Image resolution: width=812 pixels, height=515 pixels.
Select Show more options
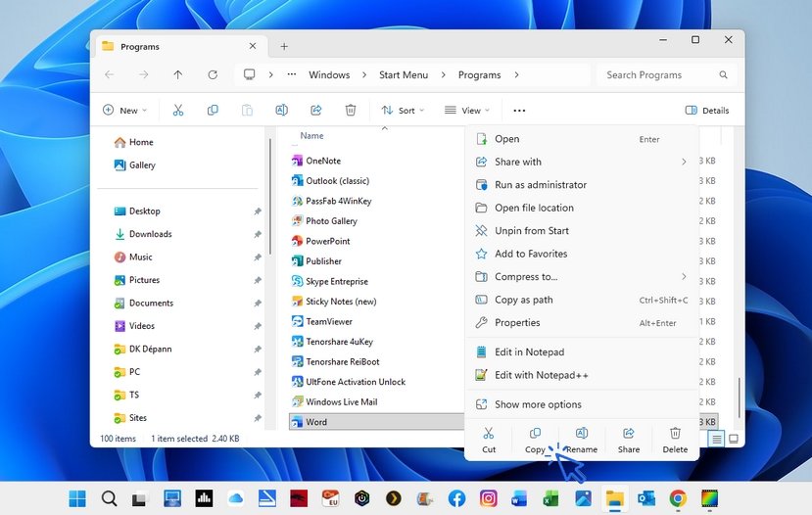pos(538,404)
